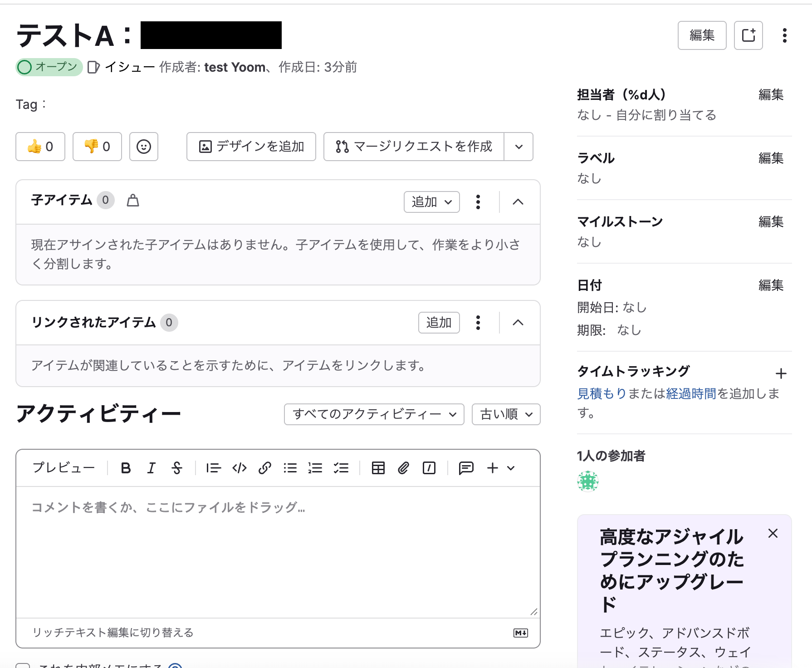Switch to the プレビュー tab
Screen dimensions: 812x668
[64, 467]
